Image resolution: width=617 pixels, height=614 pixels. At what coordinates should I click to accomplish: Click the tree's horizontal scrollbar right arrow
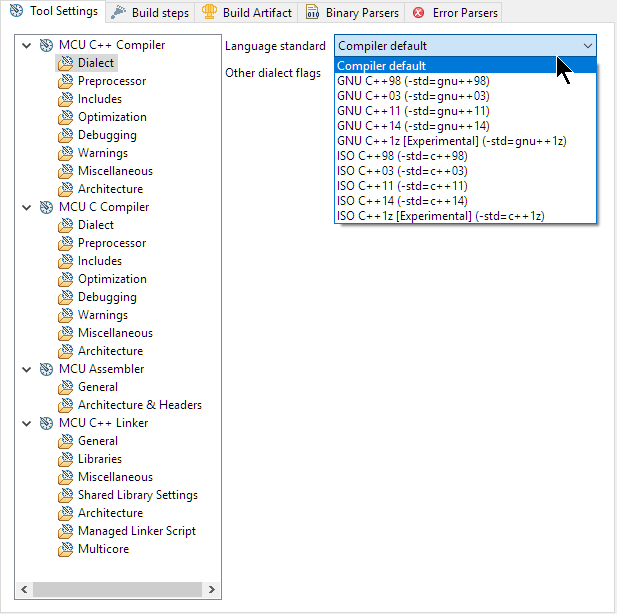click(212, 589)
